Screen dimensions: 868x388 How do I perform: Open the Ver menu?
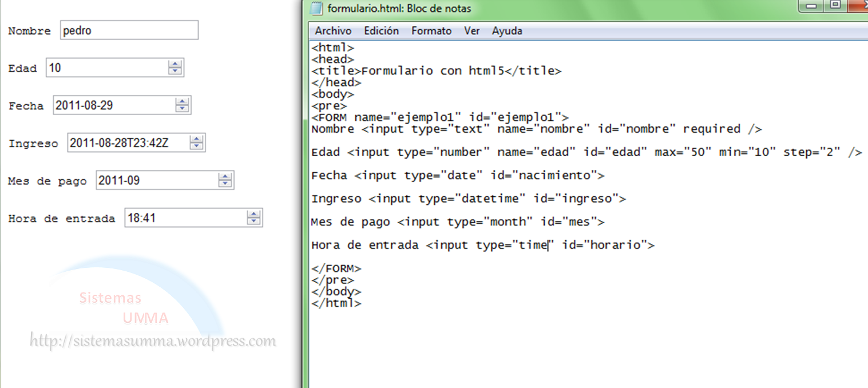coord(471,31)
